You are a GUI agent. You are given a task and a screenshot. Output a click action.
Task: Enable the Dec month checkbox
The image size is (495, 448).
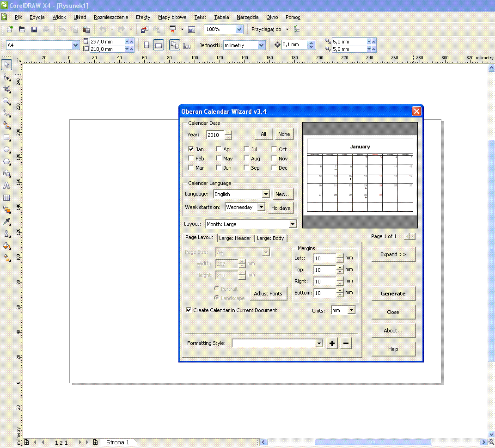[x=274, y=168]
